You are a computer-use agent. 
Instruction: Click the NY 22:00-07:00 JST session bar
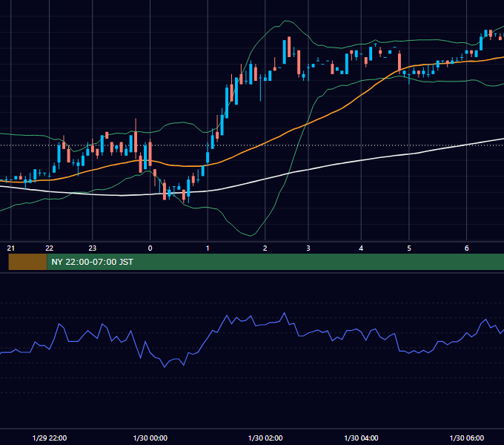coord(276,262)
